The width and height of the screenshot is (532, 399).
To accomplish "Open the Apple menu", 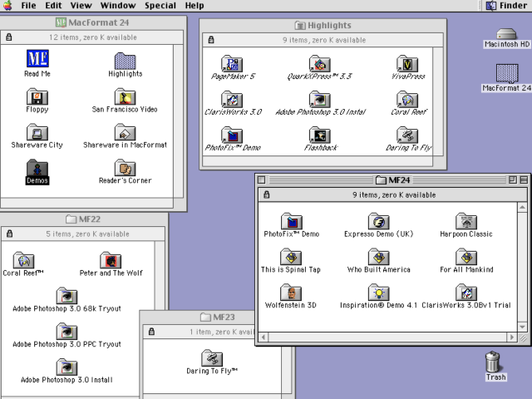I will [7, 6].
